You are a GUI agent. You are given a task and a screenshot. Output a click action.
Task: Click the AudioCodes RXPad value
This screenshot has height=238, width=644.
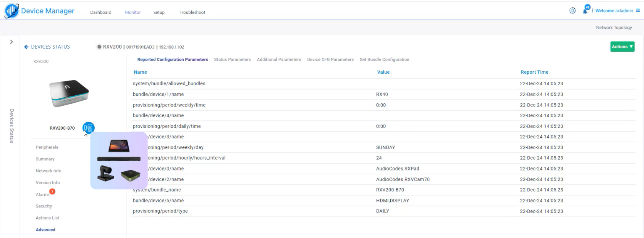tap(398, 169)
